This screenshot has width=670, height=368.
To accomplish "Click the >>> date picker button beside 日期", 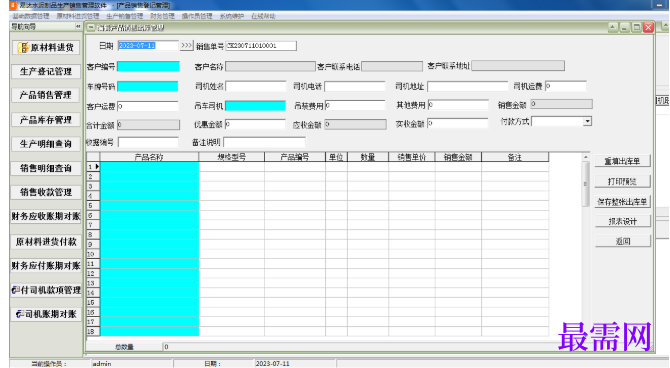I will point(186,45).
